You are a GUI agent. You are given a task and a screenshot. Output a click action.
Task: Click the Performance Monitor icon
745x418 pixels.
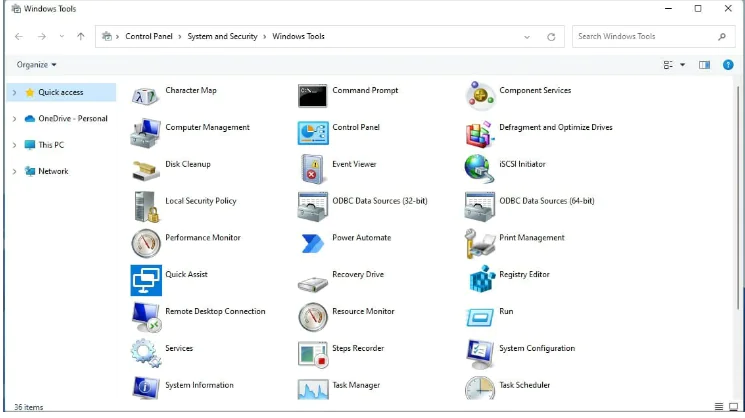(x=146, y=243)
